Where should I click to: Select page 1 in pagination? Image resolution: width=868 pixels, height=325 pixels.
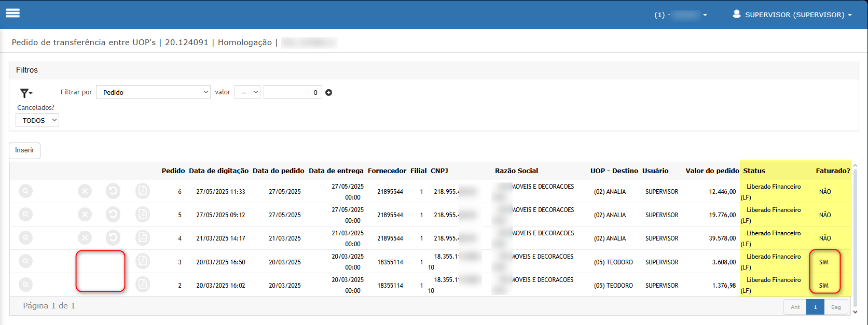tap(815, 307)
